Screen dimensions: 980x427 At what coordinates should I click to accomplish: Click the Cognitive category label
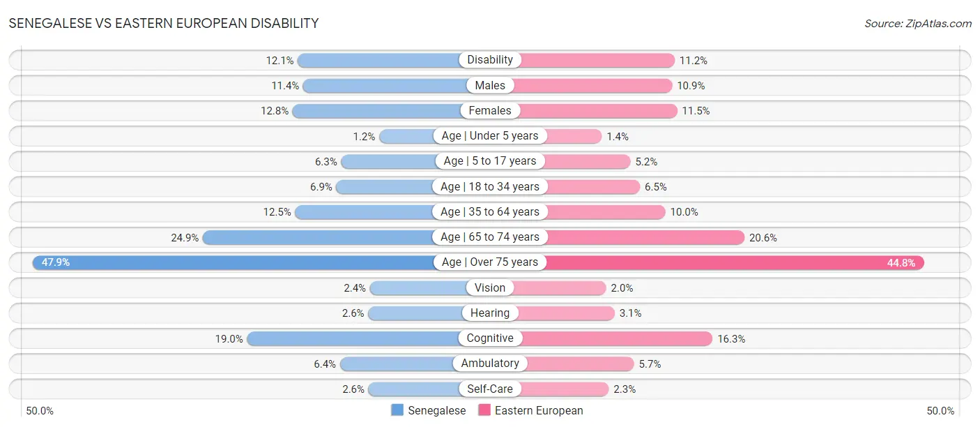click(x=490, y=338)
